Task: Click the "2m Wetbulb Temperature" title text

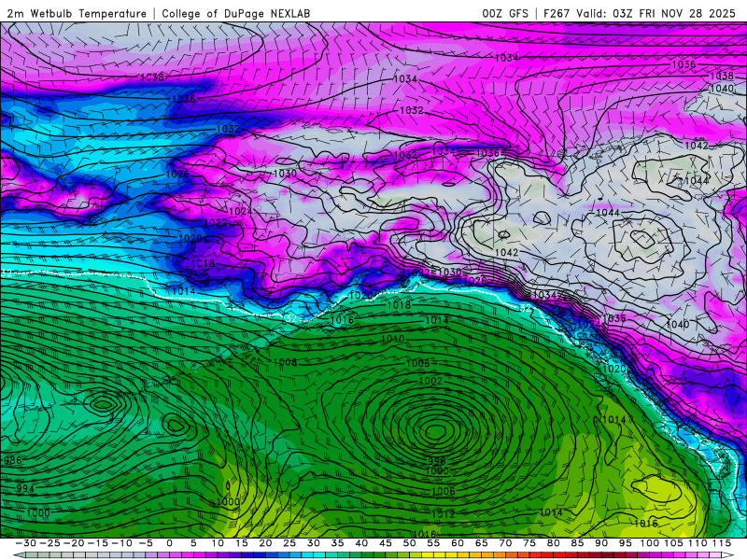Action: click(77, 14)
